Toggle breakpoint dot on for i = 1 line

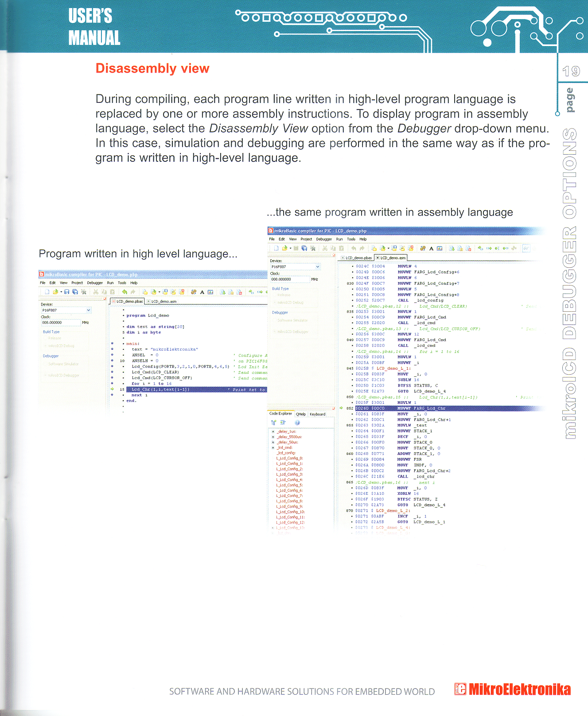tap(112, 383)
